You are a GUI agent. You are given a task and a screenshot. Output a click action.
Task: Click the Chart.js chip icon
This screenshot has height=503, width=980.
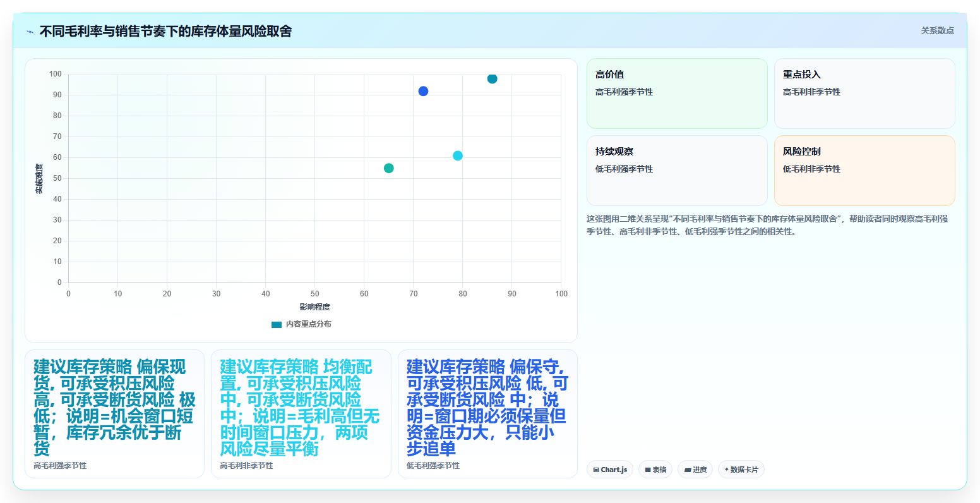[596, 470]
